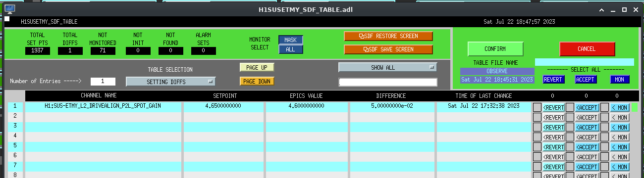
Task: Click the empty search field below SHOW ALL
Action: (x=388, y=82)
